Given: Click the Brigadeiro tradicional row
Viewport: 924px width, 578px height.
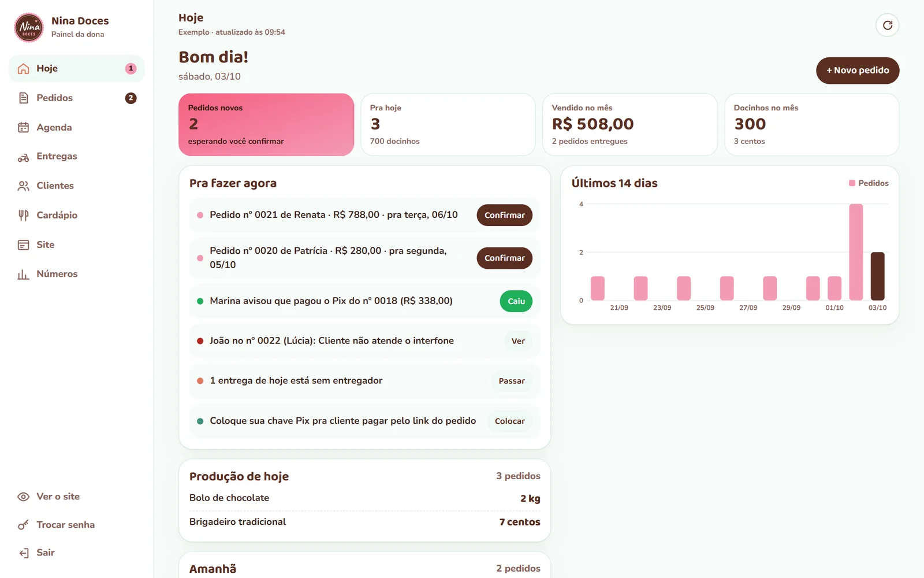Looking at the screenshot, I should pos(365,522).
